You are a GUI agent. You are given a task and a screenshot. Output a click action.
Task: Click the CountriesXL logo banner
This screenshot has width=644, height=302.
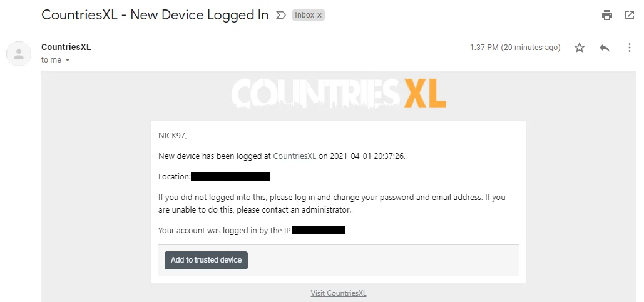tap(338, 94)
